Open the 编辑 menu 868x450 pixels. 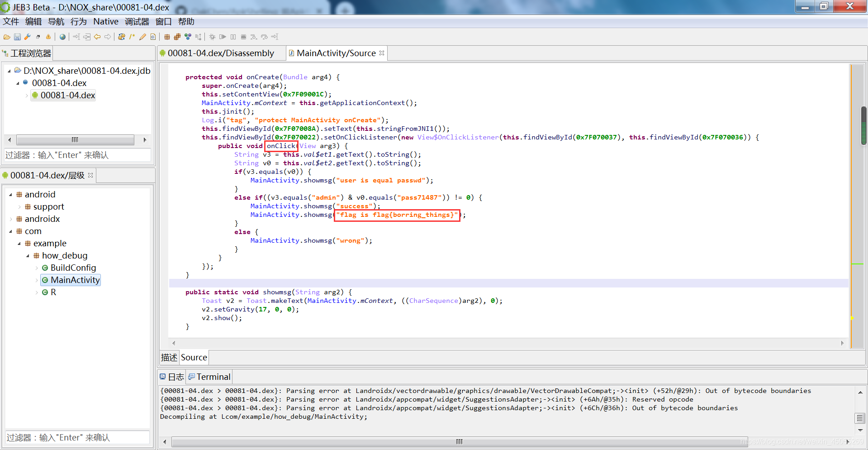(33, 22)
